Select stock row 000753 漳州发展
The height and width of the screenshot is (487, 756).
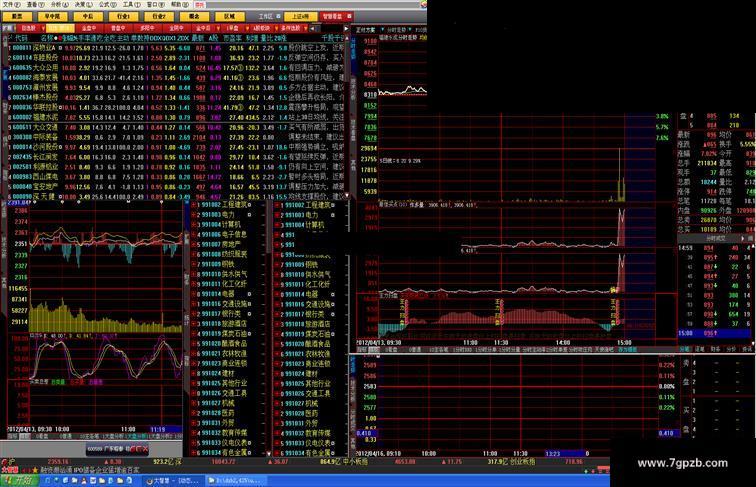point(176,88)
